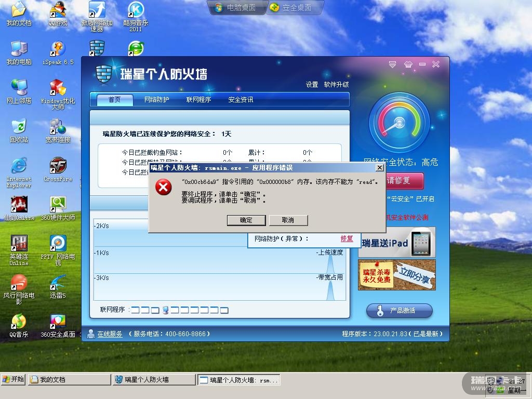Switch to the 安全资讯 tab

[241, 99]
